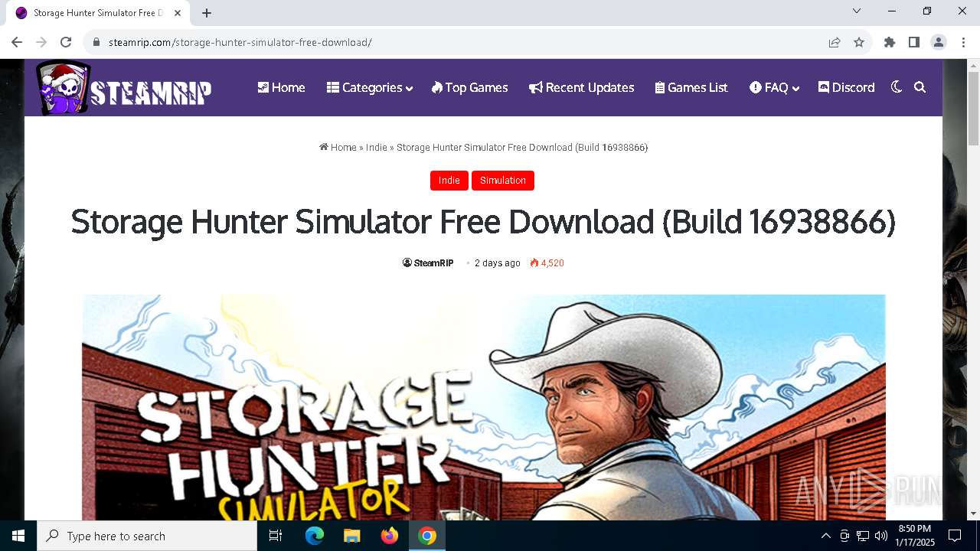Select the red Simulation category tag
This screenshot has height=551, width=980.
503,181
